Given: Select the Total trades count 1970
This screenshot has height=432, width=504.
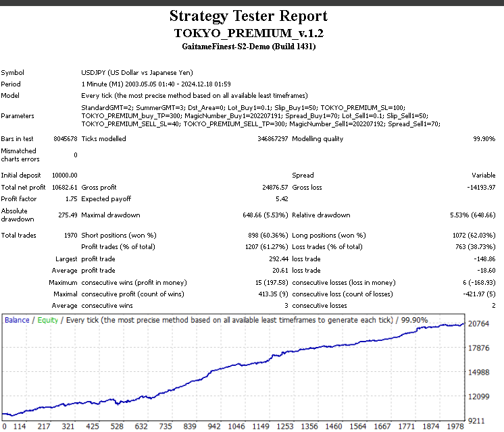Looking at the screenshot, I should point(70,235).
